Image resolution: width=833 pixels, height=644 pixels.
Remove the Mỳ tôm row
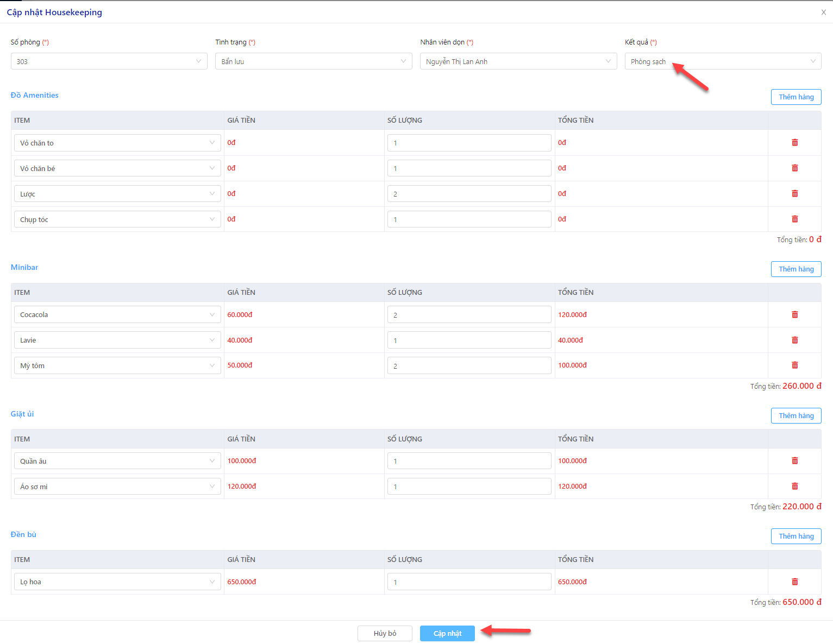tap(794, 365)
